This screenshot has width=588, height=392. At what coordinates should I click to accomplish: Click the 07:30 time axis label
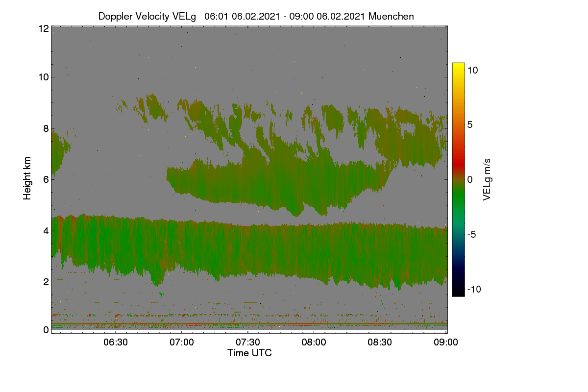[x=248, y=342]
